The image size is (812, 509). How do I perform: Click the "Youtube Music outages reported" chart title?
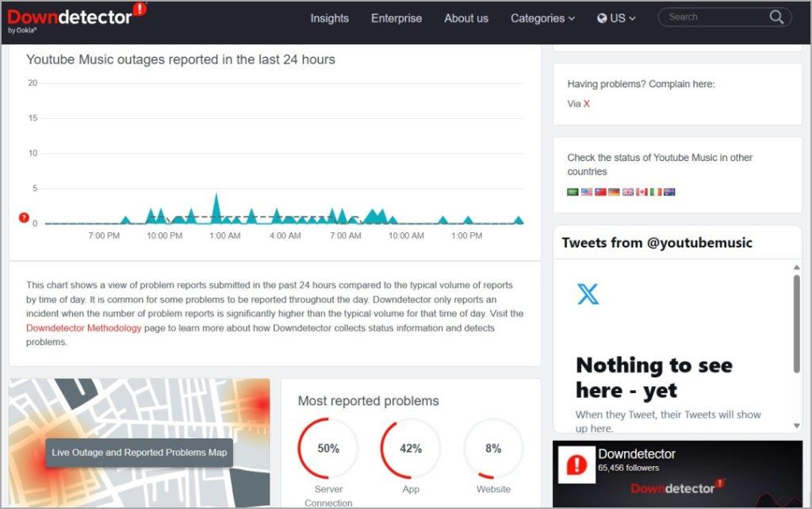(x=181, y=59)
